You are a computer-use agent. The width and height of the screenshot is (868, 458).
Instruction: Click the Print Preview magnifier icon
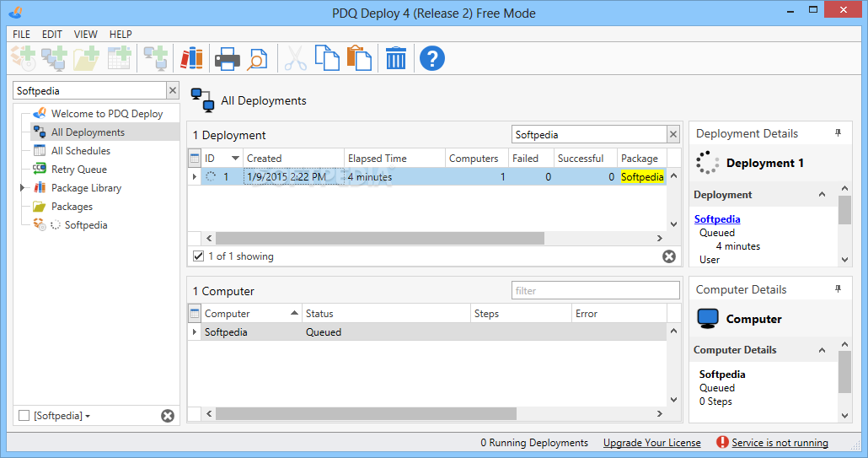tap(257, 59)
